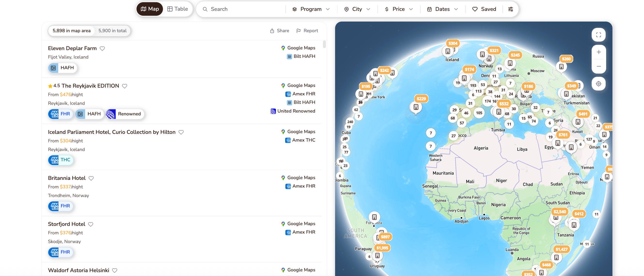
Task: Report an issue with the list
Action: tap(307, 31)
